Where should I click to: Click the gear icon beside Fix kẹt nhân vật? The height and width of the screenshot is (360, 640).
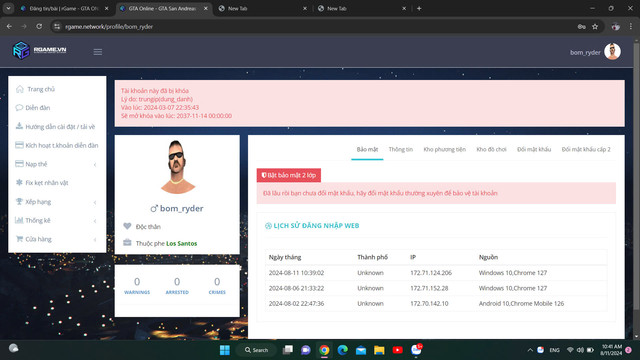pos(19,182)
